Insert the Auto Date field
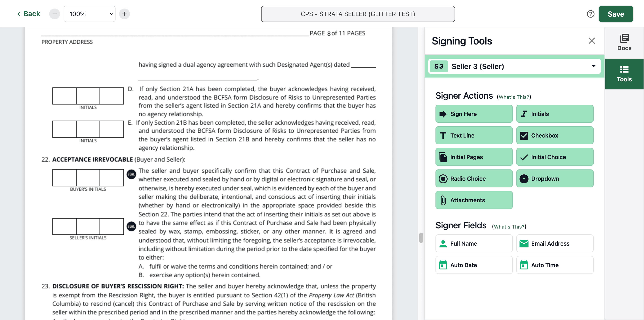644x320 pixels. pyautogui.click(x=474, y=265)
